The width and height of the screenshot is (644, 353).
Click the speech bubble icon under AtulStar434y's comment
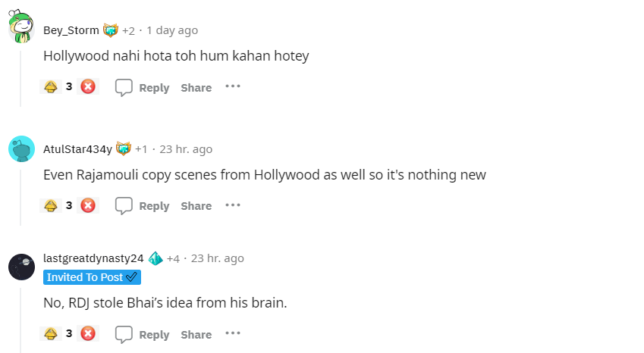124,206
